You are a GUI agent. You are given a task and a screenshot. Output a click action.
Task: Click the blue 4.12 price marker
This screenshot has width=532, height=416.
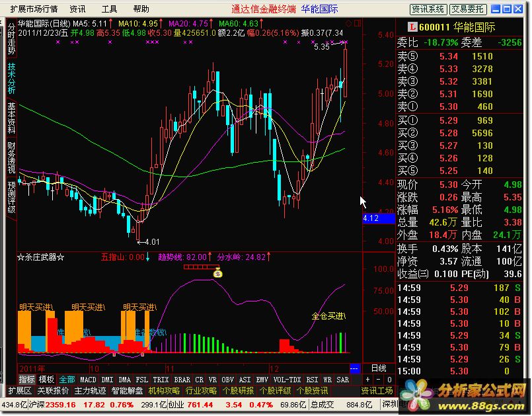point(378,218)
